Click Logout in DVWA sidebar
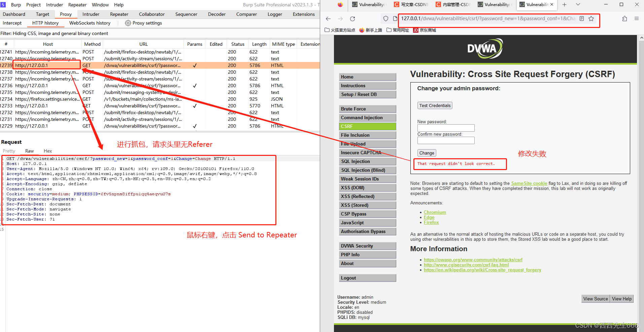The height and width of the screenshot is (332, 644). point(367,278)
